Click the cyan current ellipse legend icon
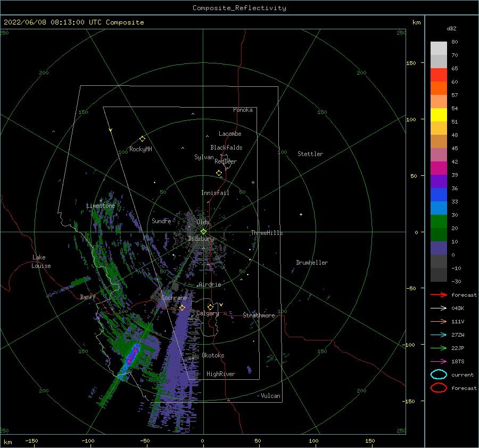Image resolution: width=479 pixels, height=448 pixels. click(x=439, y=374)
